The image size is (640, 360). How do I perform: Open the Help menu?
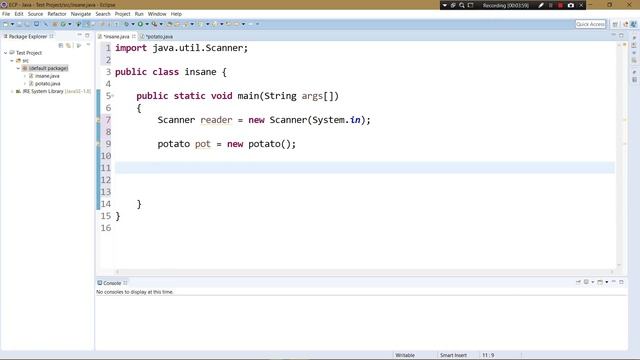point(176,14)
